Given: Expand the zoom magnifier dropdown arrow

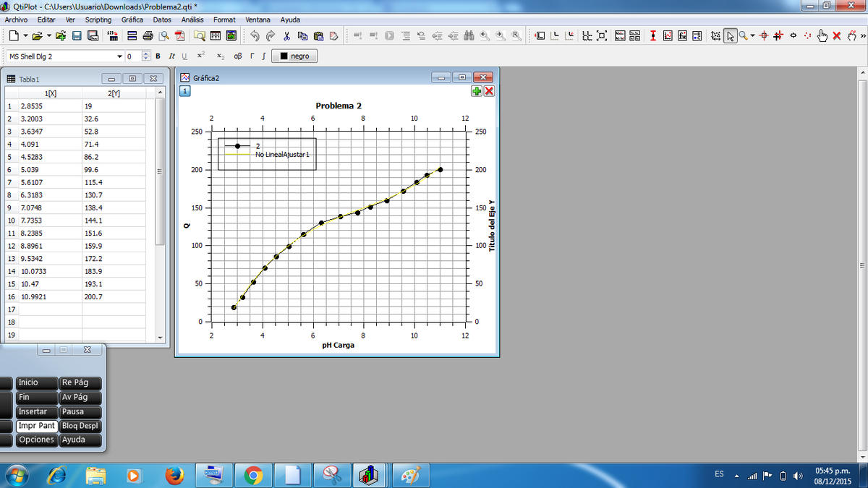Looking at the screenshot, I should coord(753,35).
